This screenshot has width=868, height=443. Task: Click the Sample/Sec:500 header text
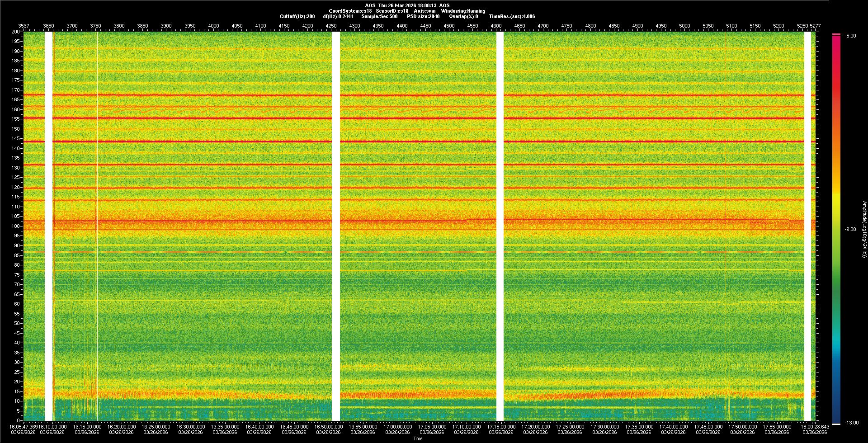click(379, 16)
